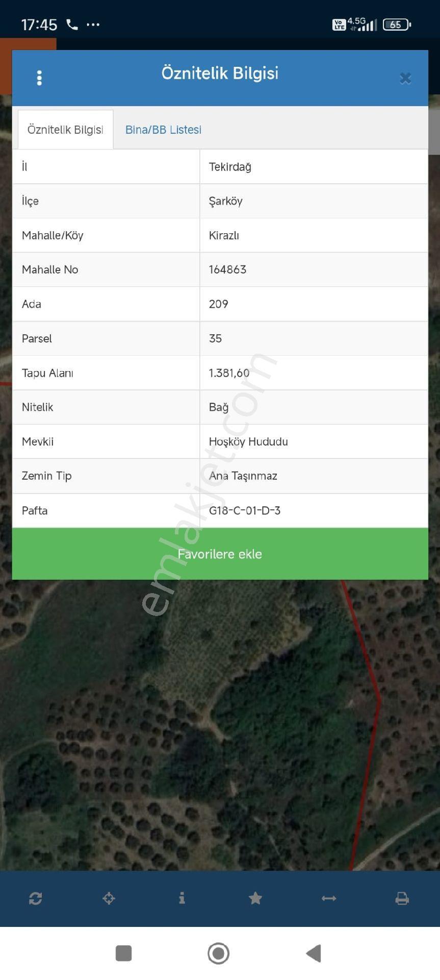Tap the refresh icon in bottom toolbar
Screen dimensions: 440x980
(x=36, y=898)
